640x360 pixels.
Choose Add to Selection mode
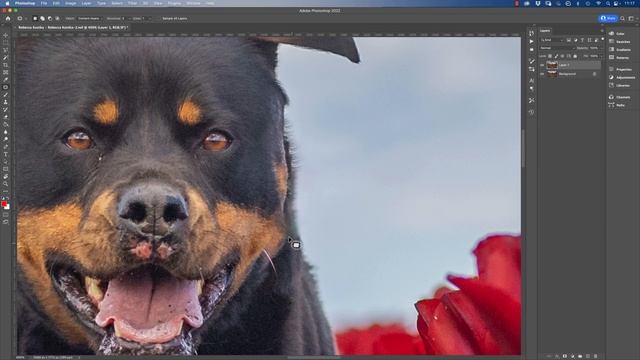[x=42, y=18]
